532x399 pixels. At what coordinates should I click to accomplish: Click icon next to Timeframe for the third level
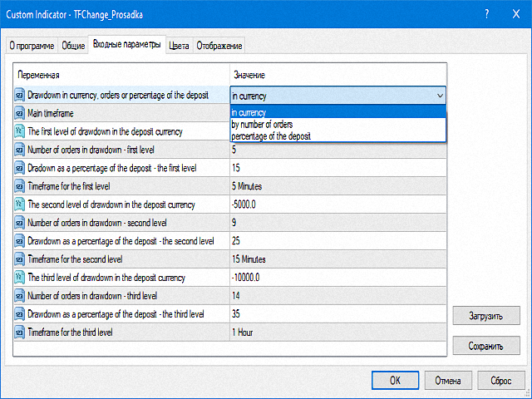pos(20,332)
